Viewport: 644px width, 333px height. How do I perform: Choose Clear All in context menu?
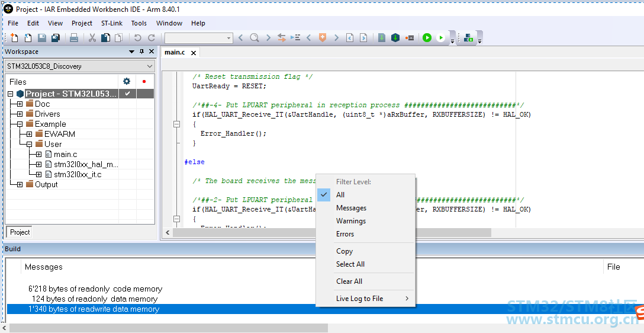366,281
